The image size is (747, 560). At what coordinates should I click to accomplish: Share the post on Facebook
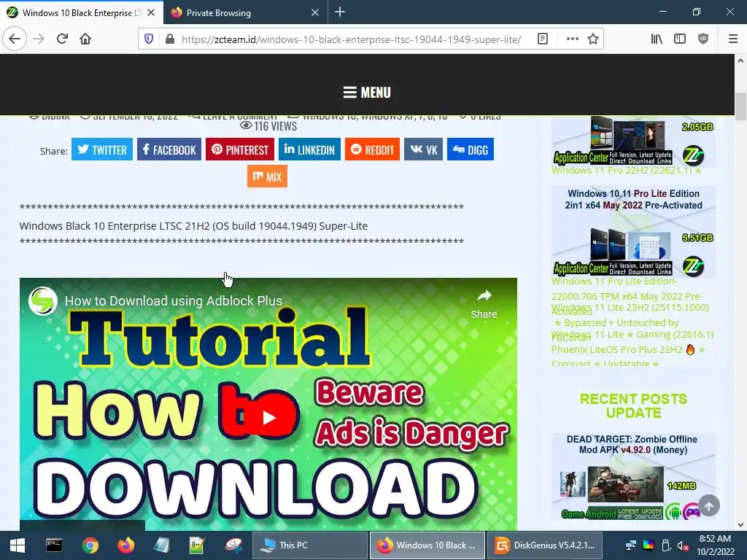[x=169, y=149]
